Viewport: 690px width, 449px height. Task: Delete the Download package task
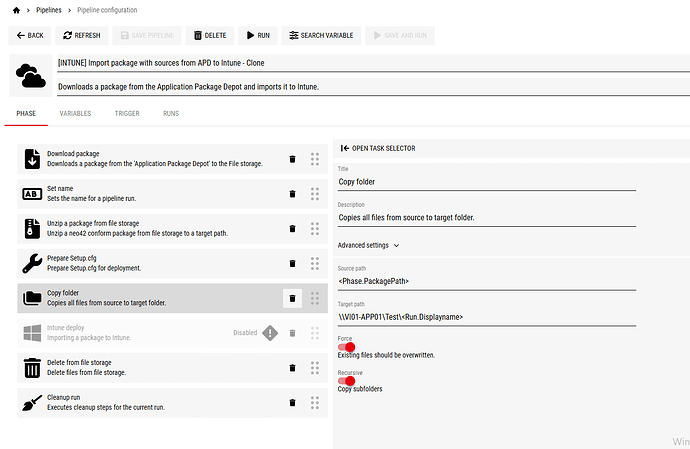point(292,159)
